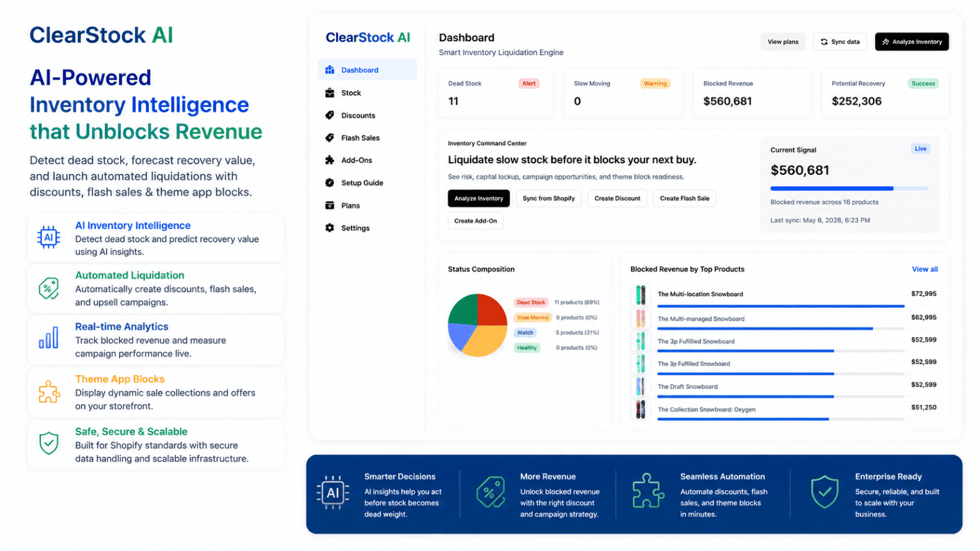Click Smart Inventory Liquidation Engine subtitle

pyautogui.click(x=501, y=53)
